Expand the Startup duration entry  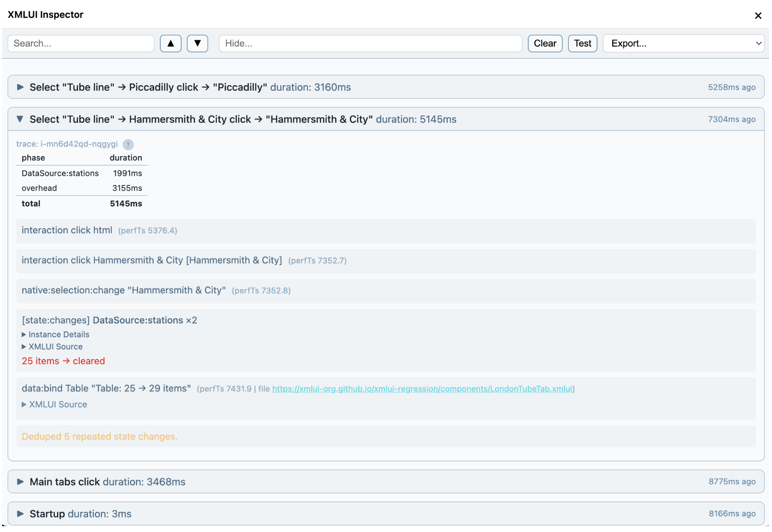(21, 514)
